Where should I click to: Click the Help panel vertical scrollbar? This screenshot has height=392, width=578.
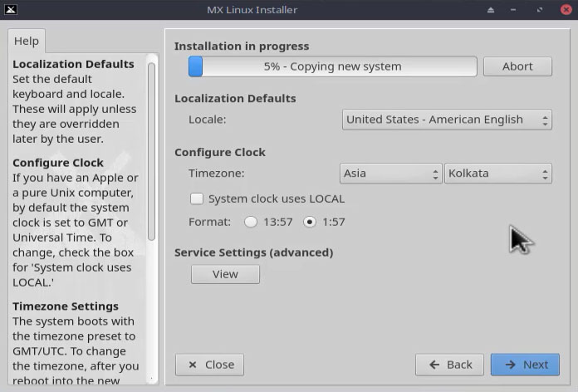(151, 151)
